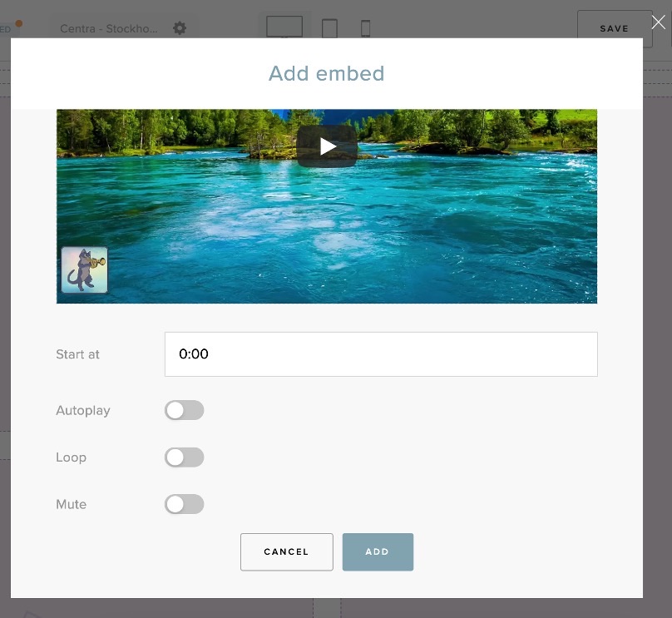Click the Start at time field
The height and width of the screenshot is (618, 672).
[381, 354]
